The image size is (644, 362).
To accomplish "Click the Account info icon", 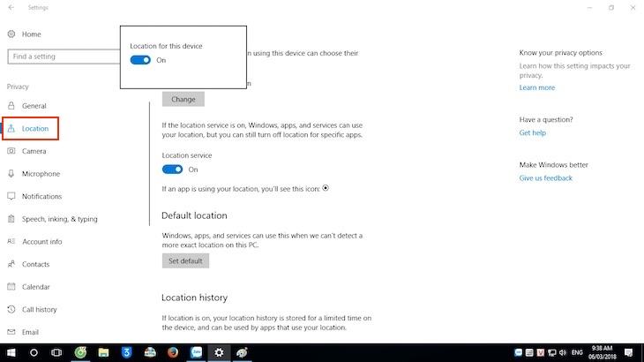I will 11,241.
